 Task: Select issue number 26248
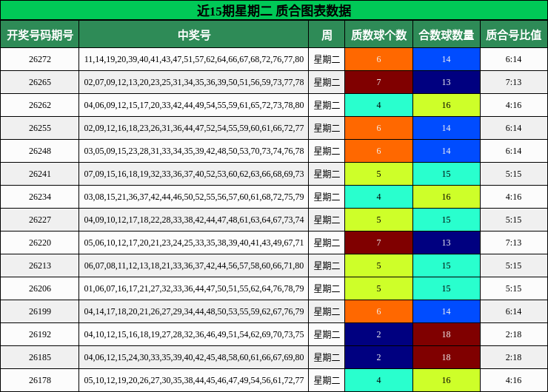40,151
